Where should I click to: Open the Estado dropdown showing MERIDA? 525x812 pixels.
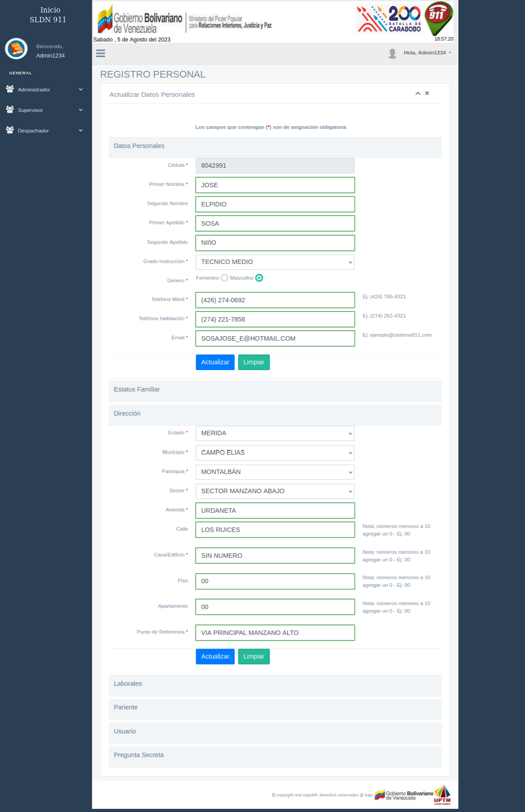point(275,433)
